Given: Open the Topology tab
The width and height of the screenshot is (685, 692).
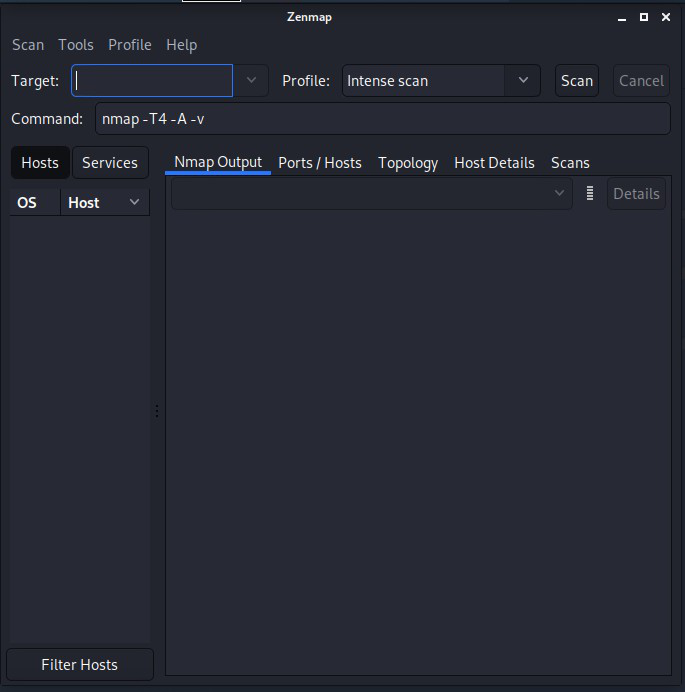Looking at the screenshot, I should point(408,163).
